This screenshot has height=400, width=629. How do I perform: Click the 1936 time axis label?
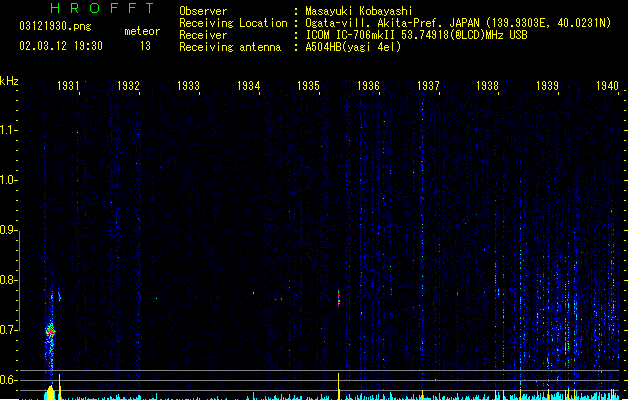pyautogui.click(x=368, y=85)
